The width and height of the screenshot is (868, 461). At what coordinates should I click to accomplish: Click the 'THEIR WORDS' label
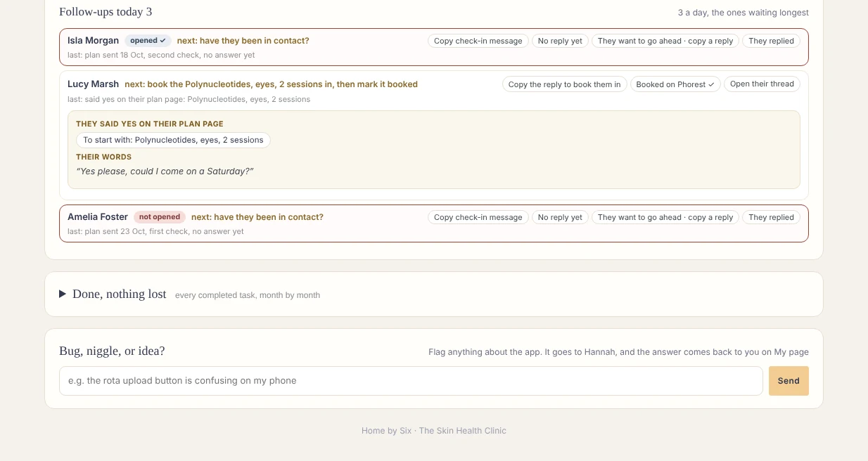(x=104, y=157)
